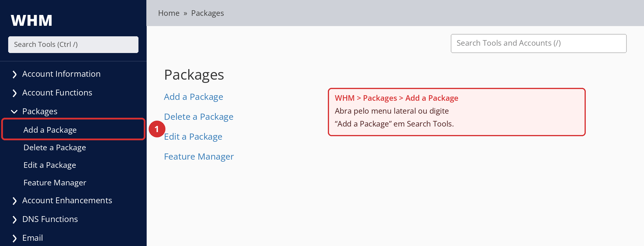Viewport: 644px width, 246px height.
Task: Click the WHM logo
Action: (31, 20)
